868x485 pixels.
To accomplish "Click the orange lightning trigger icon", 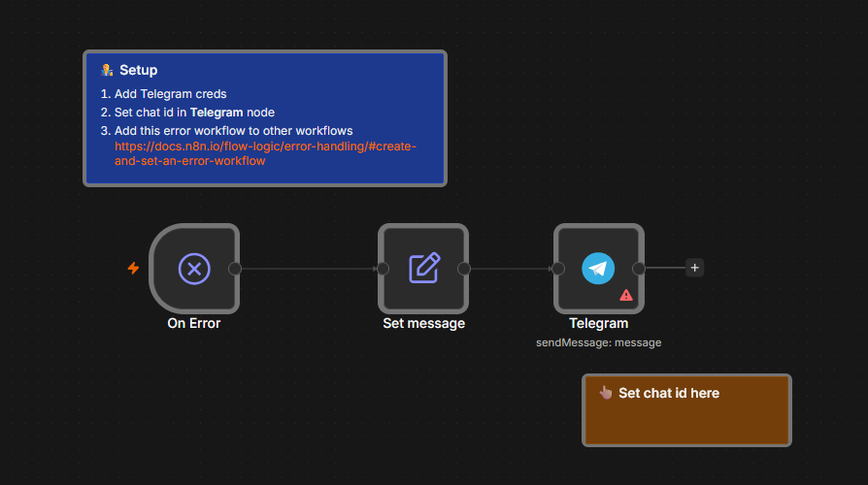I will (133, 269).
